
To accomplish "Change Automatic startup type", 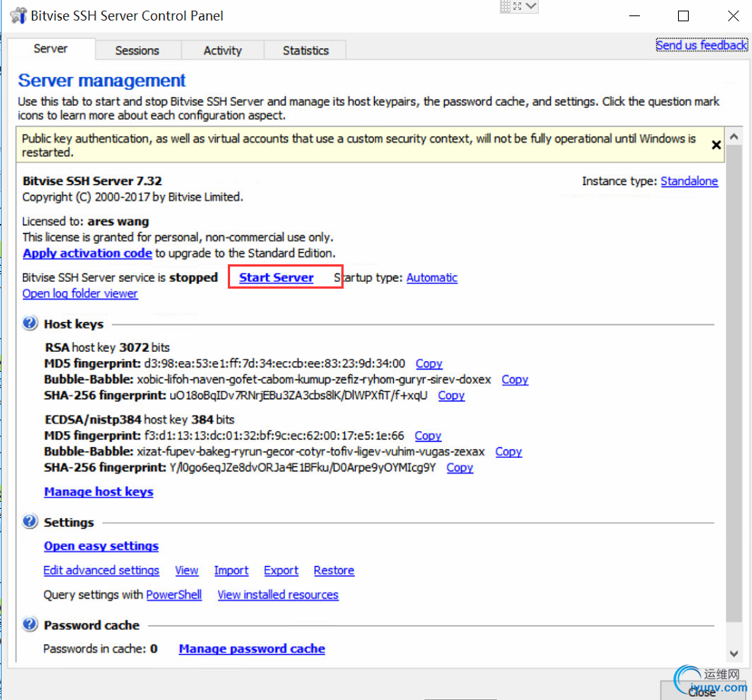I will pyautogui.click(x=432, y=277).
